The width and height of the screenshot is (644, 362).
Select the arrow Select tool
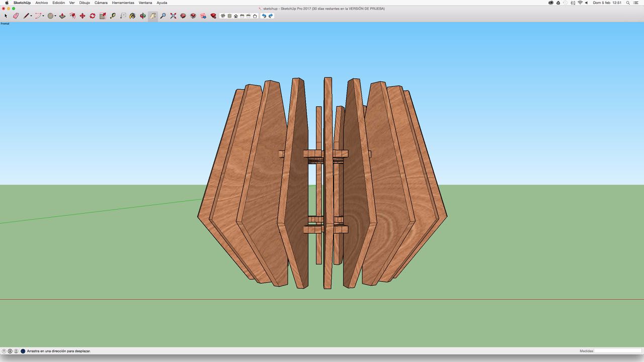(6, 16)
